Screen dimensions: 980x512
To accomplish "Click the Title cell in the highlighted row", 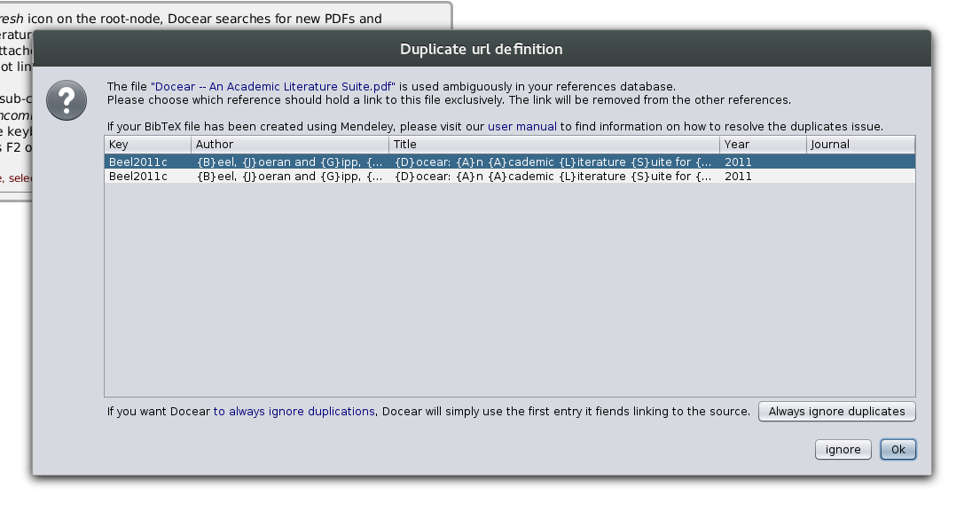I will coord(554,161).
